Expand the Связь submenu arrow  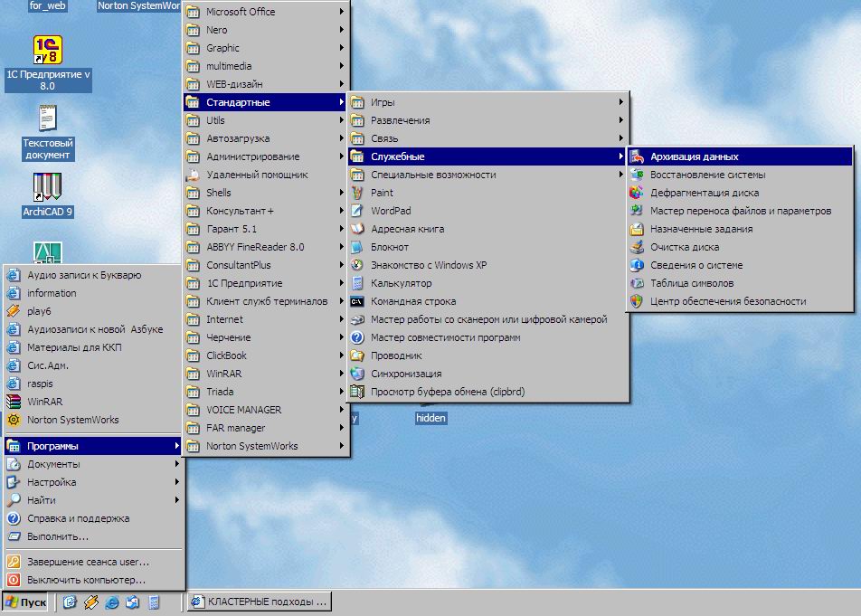click(x=621, y=138)
